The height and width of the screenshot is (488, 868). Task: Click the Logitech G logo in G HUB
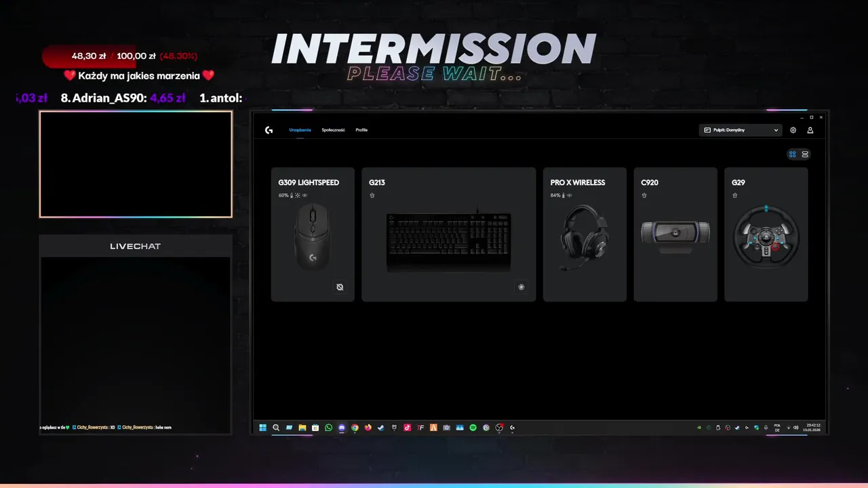coord(269,130)
